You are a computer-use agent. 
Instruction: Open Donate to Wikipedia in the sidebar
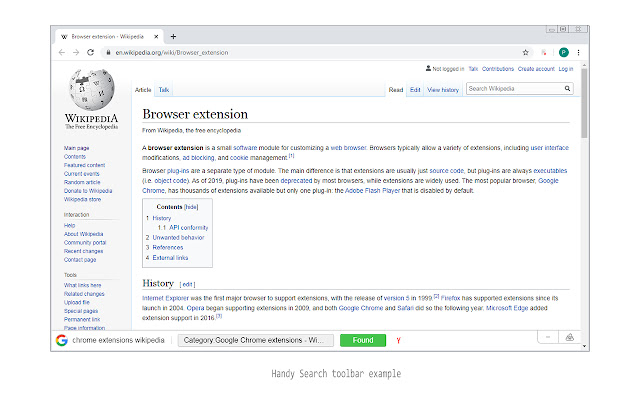pos(88,191)
